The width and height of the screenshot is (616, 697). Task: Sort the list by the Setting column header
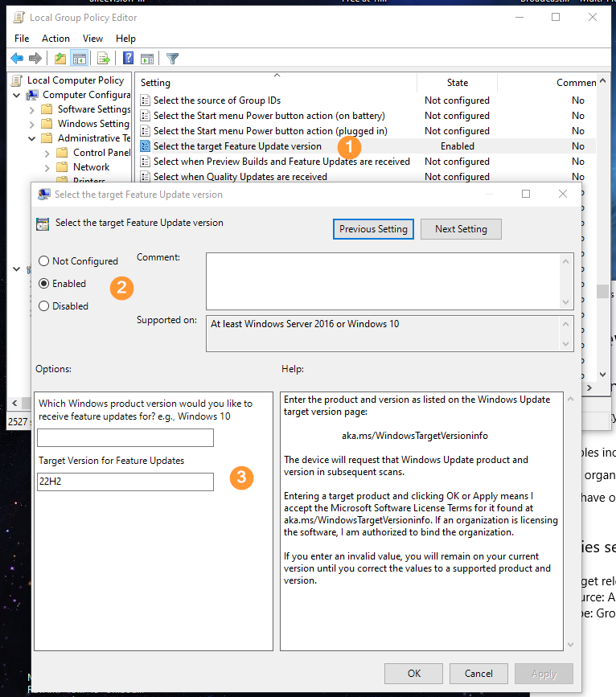276,83
